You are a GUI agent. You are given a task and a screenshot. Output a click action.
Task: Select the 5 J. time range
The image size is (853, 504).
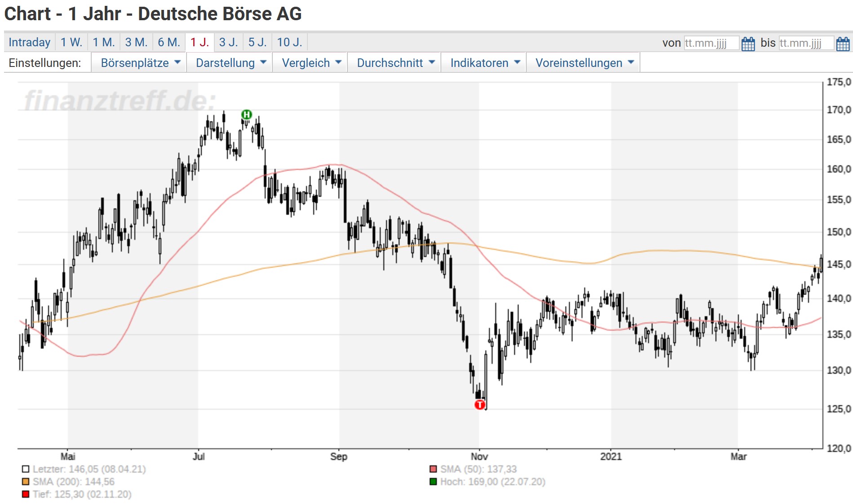coord(258,42)
